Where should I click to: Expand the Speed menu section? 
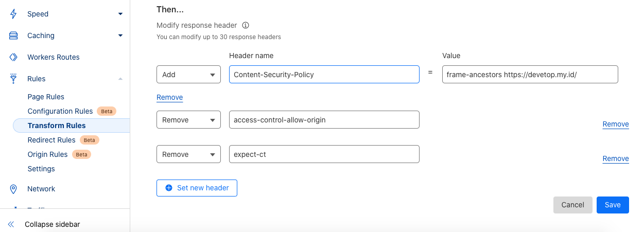tap(120, 14)
